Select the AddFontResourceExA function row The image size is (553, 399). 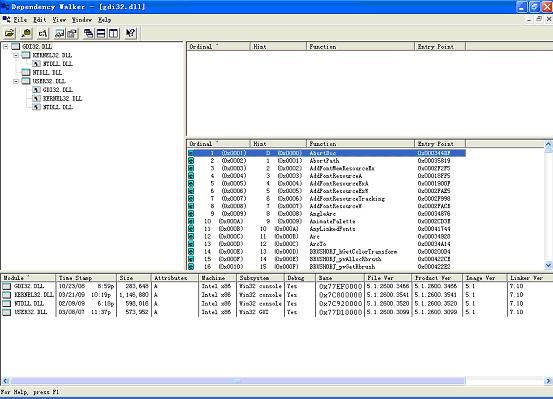(x=327, y=183)
